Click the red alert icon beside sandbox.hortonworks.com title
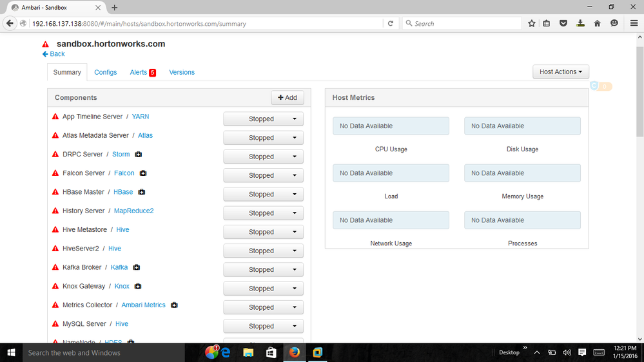This screenshot has width=644, height=362. (46, 44)
